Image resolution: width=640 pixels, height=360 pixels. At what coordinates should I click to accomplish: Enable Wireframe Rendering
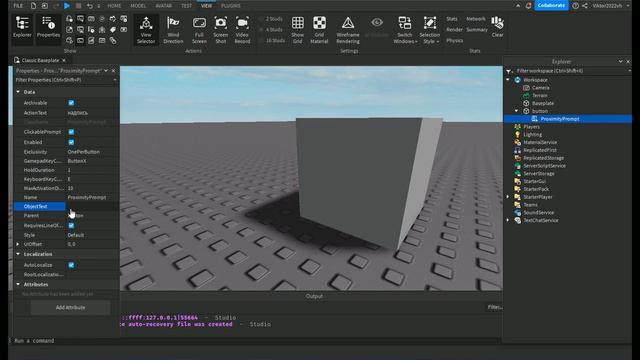tap(348, 30)
